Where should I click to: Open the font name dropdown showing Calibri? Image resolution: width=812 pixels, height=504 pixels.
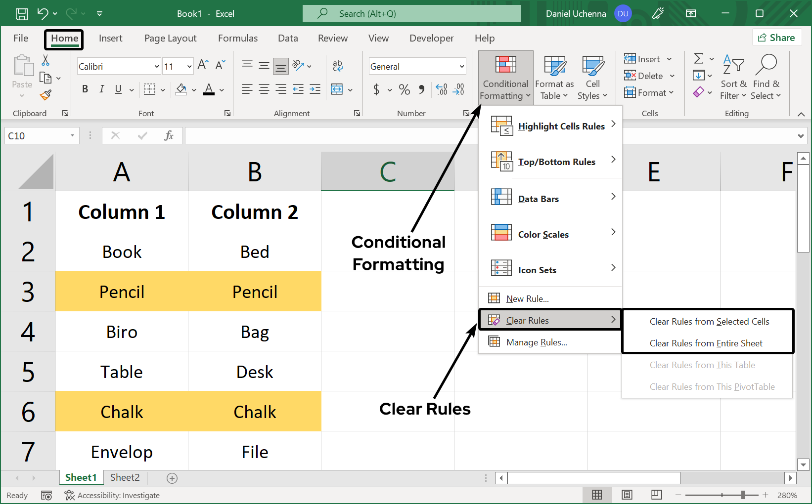[156, 66]
